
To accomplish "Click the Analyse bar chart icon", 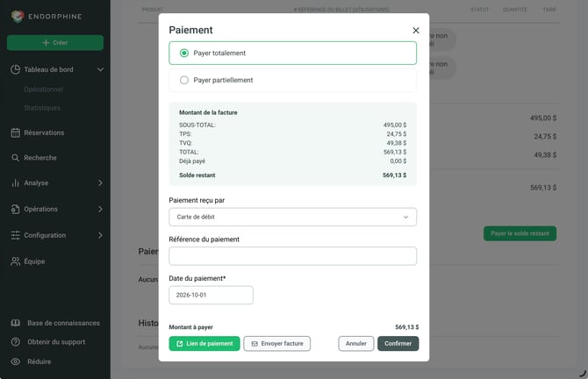I will point(16,183).
